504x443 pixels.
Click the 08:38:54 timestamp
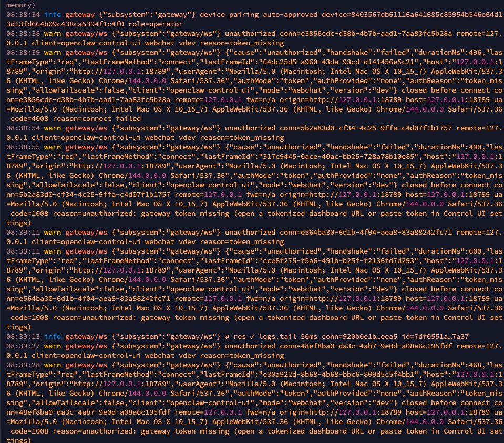23,128
